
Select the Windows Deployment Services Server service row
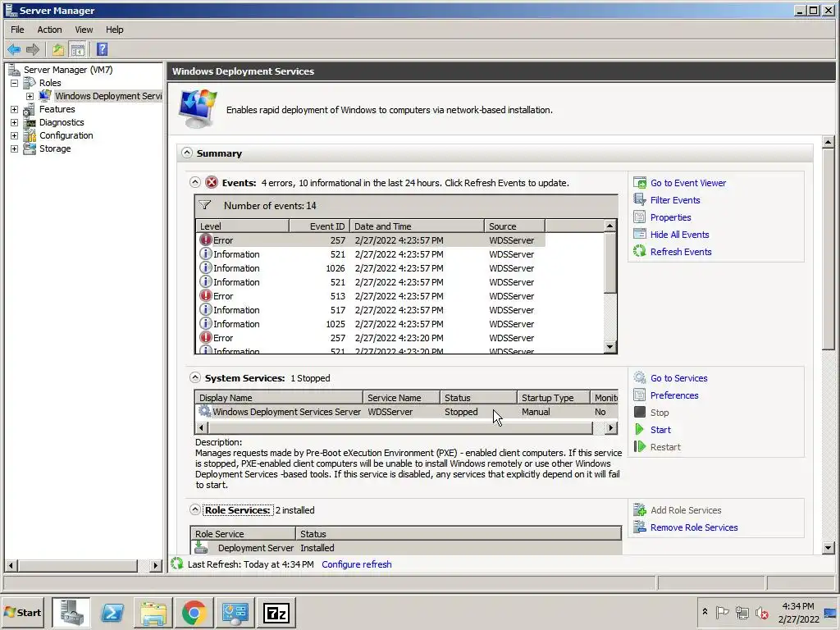coord(407,412)
